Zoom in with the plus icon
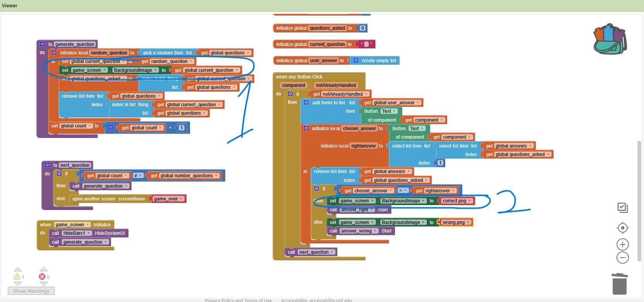Image resolution: width=644 pixels, height=302 pixels. pyautogui.click(x=622, y=244)
